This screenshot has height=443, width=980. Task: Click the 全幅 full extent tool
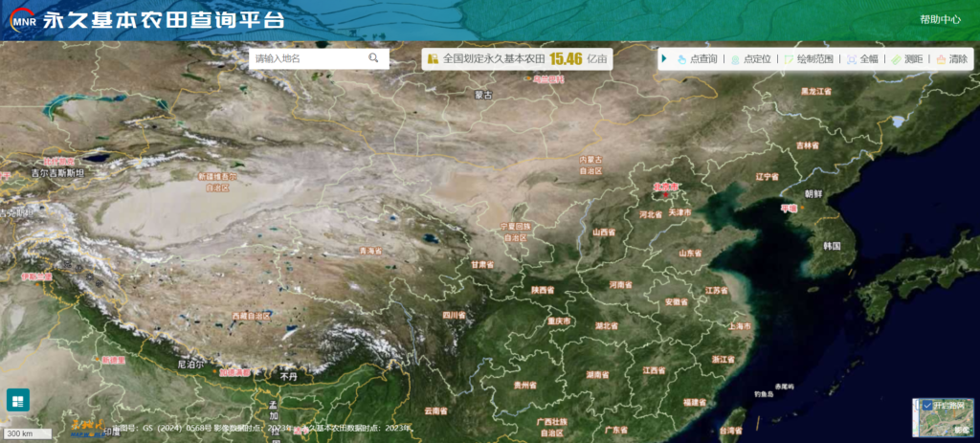click(x=862, y=59)
